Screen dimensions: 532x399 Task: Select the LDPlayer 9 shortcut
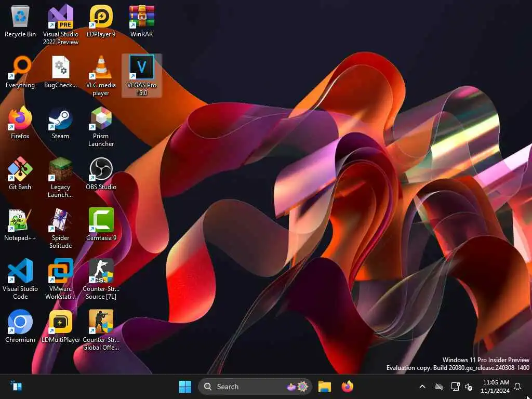tap(101, 22)
